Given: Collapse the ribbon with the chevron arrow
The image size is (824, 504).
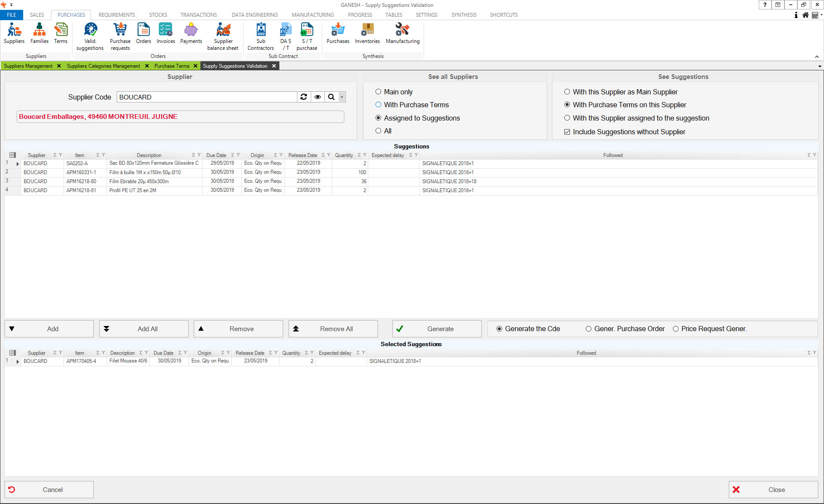Looking at the screenshot, I should pyautogui.click(x=817, y=57).
